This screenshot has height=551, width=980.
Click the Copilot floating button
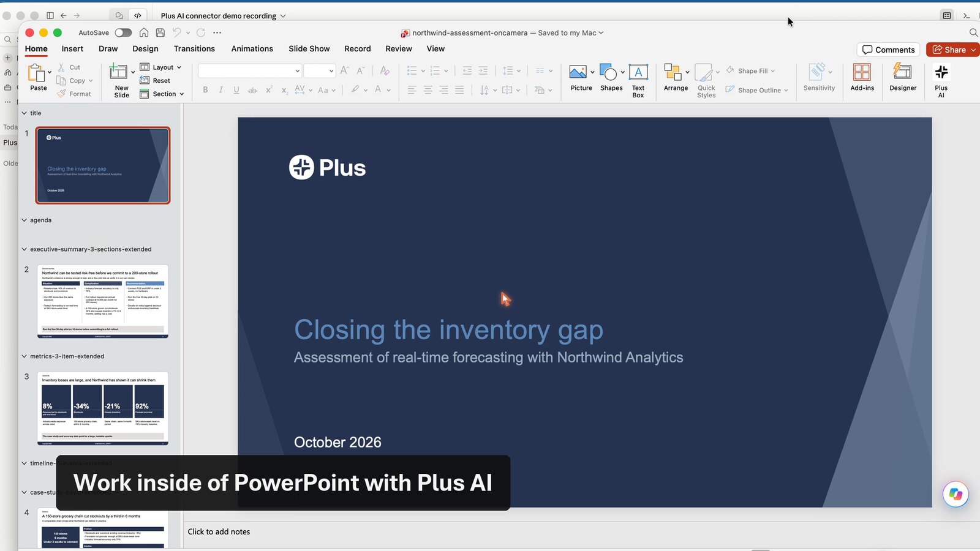point(956,494)
